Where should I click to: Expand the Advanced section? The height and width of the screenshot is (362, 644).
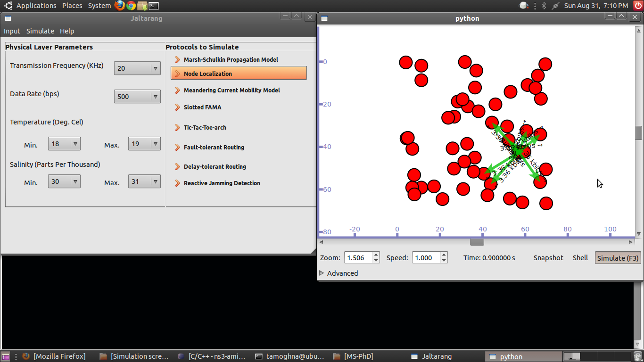[x=322, y=273]
